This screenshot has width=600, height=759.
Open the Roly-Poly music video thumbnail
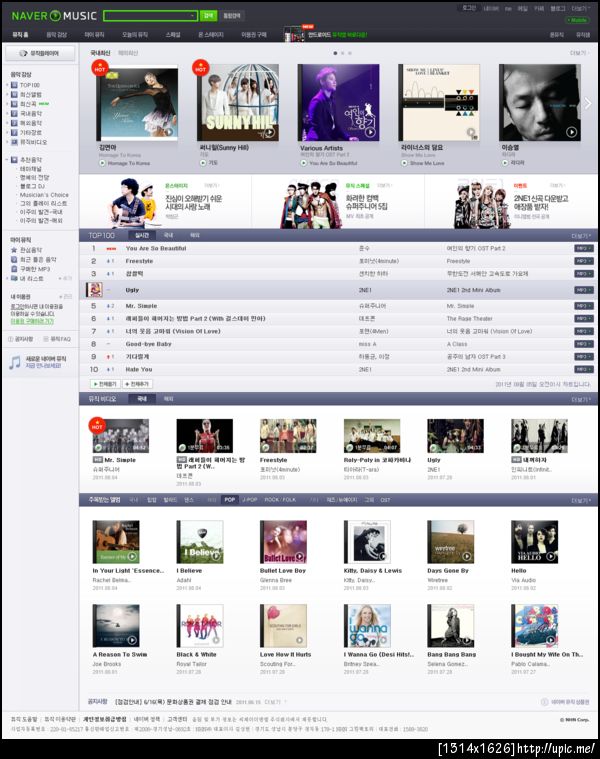[x=372, y=436]
